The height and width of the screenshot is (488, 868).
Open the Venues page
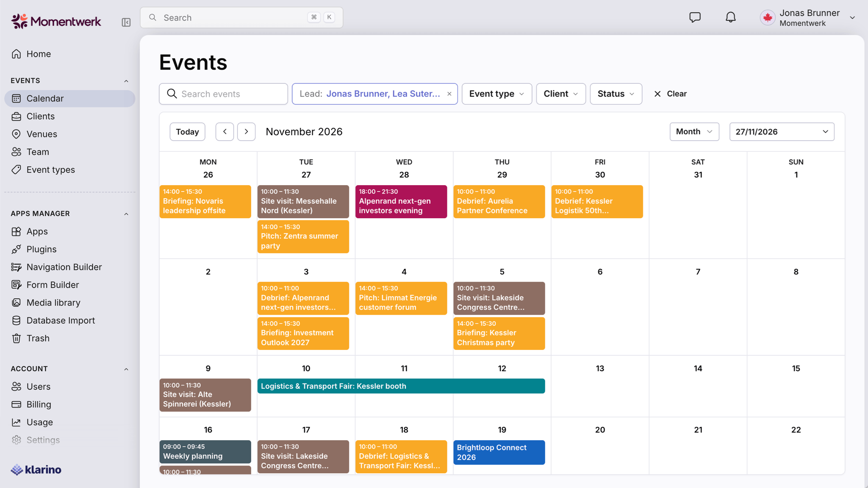click(x=70, y=134)
